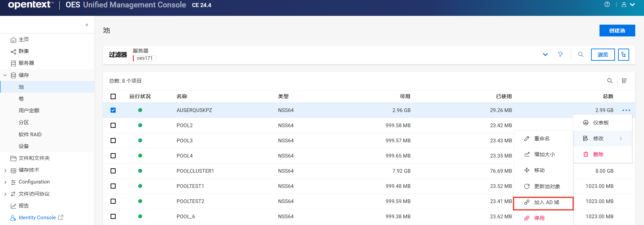Expand the Configuration tree node
644x225 pixels.
tap(5, 182)
